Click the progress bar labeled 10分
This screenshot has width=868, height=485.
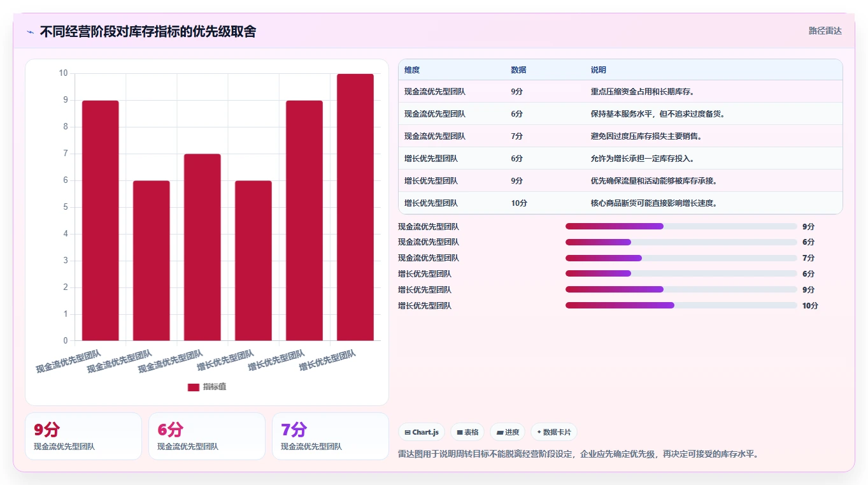[x=681, y=305]
